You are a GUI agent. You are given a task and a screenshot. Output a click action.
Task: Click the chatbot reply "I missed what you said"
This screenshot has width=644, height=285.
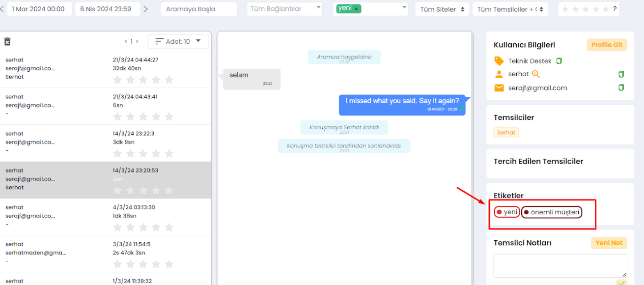point(402,105)
